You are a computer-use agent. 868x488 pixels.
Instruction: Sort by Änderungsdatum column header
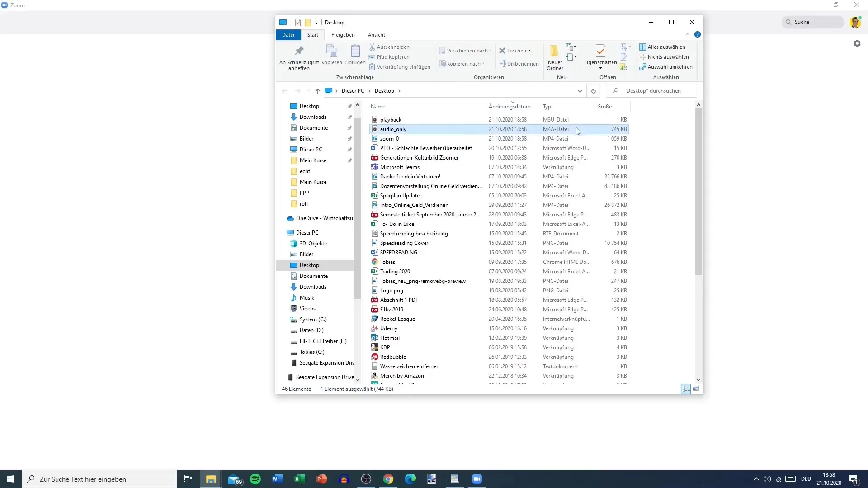509,107
